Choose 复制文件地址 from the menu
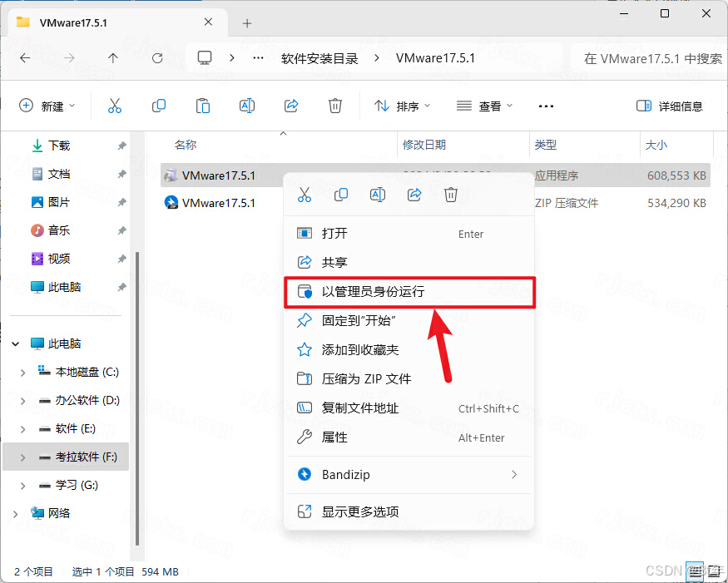Screen dimensions: 728x583 point(409,408)
